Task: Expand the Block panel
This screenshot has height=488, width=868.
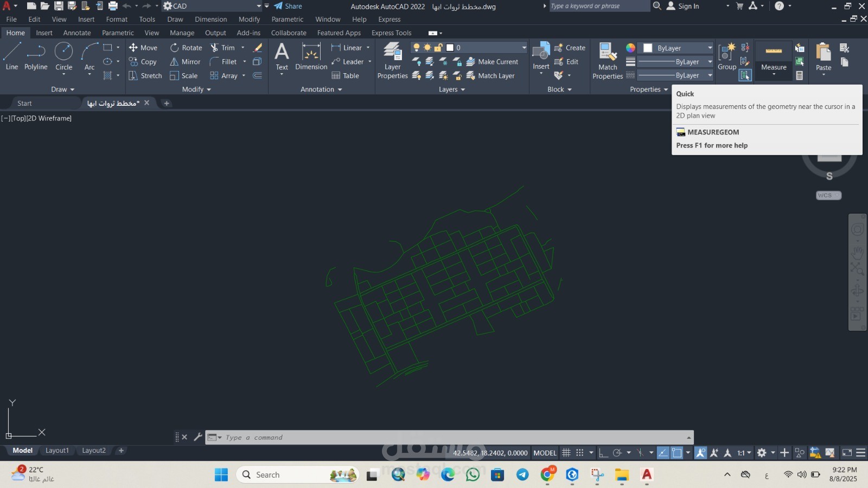Action: (559, 89)
